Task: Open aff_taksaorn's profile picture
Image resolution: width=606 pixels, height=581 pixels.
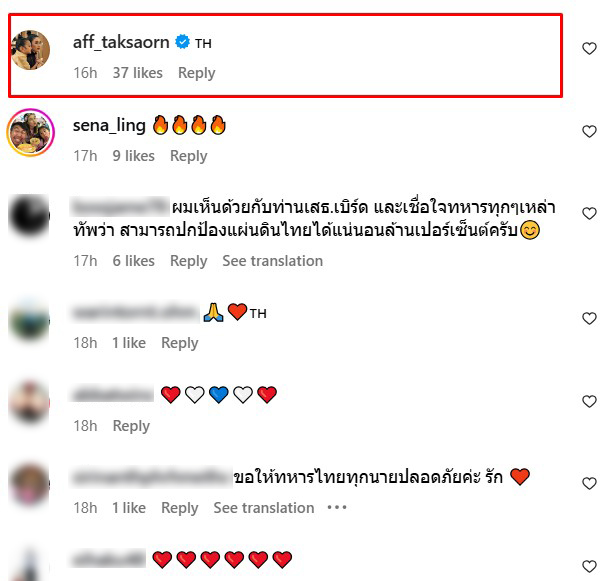Action: point(30,50)
